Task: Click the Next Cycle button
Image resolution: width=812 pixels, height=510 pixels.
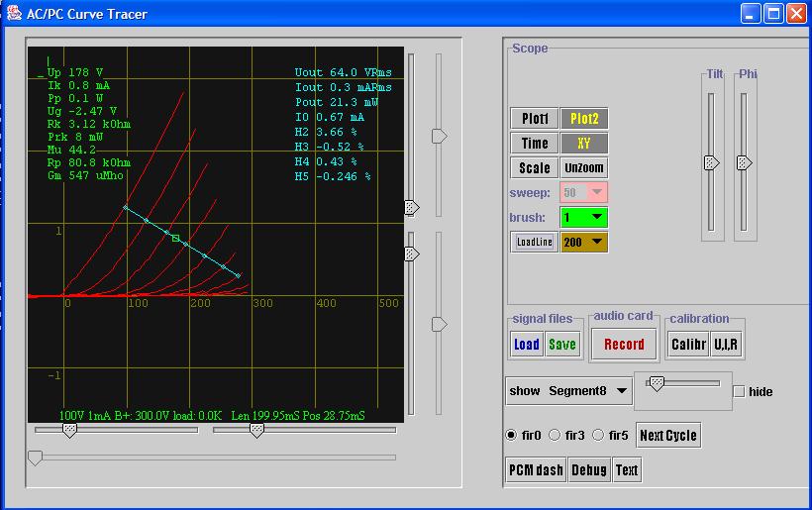Action: click(668, 436)
